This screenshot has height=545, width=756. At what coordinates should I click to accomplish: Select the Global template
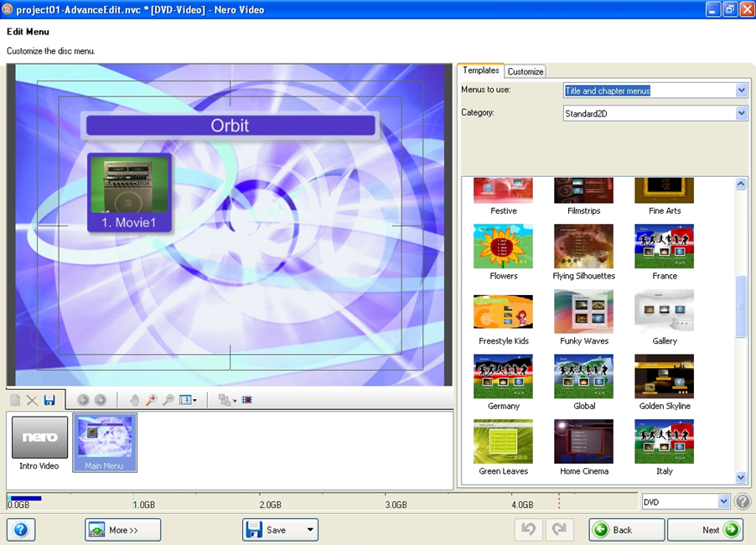click(x=584, y=382)
